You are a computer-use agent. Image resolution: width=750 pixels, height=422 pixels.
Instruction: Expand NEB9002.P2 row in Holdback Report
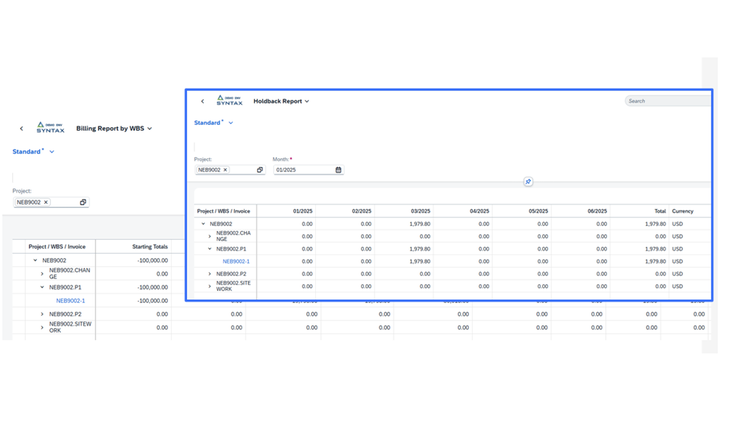[x=210, y=274]
